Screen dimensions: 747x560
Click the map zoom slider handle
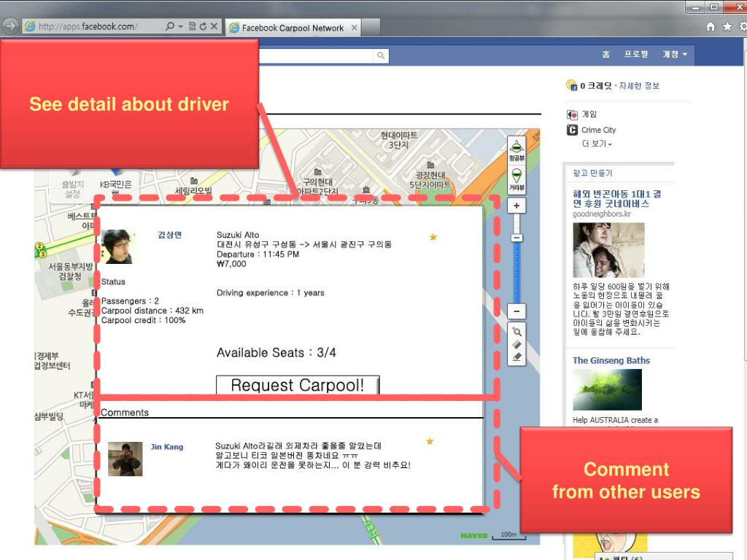coord(516,238)
